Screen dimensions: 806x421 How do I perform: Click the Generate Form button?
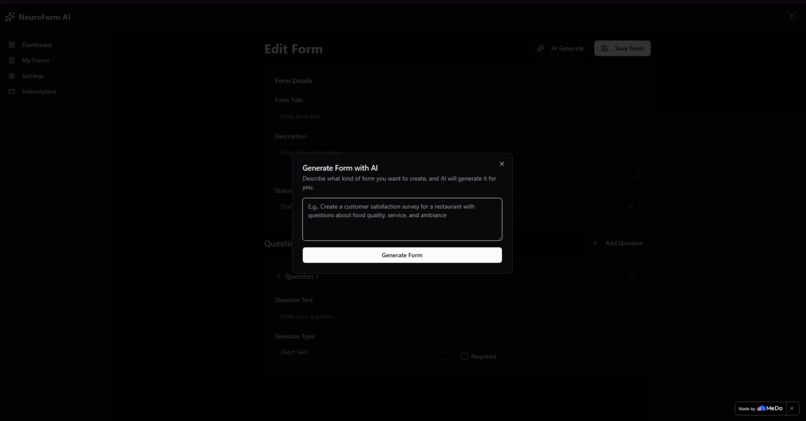pos(402,255)
